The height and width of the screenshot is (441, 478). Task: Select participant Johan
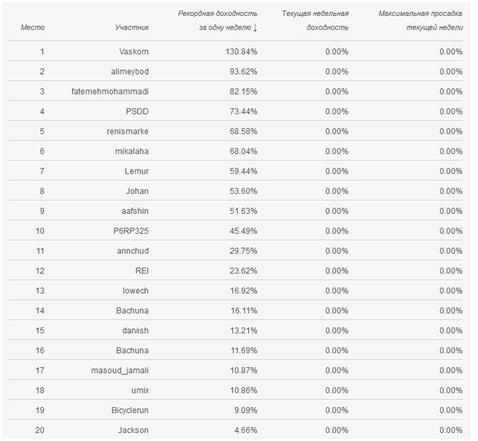[137, 191]
